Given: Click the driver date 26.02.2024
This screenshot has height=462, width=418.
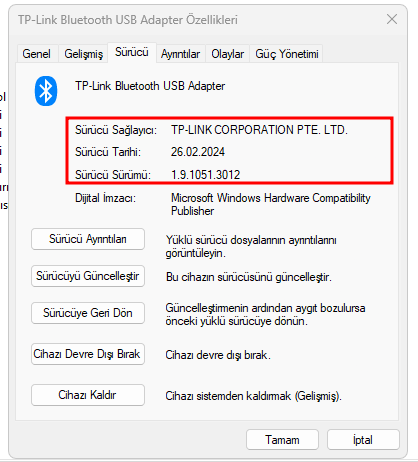Looking at the screenshot, I should coord(198,152).
